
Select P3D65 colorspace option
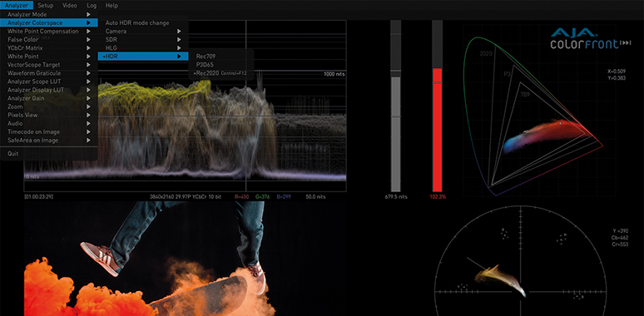[x=205, y=65]
